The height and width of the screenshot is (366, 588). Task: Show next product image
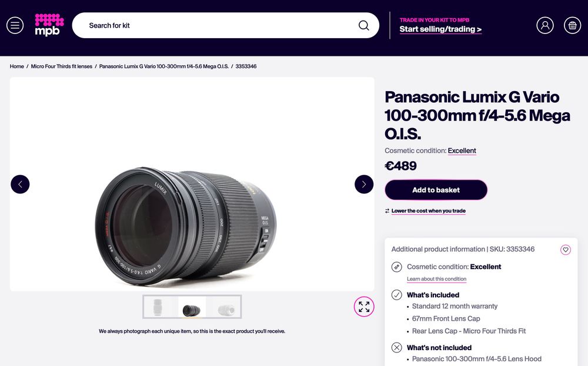point(364,184)
